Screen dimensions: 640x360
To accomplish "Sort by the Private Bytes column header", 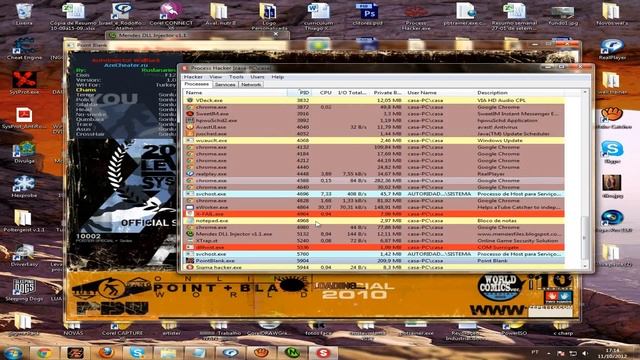I will pos(387,93).
